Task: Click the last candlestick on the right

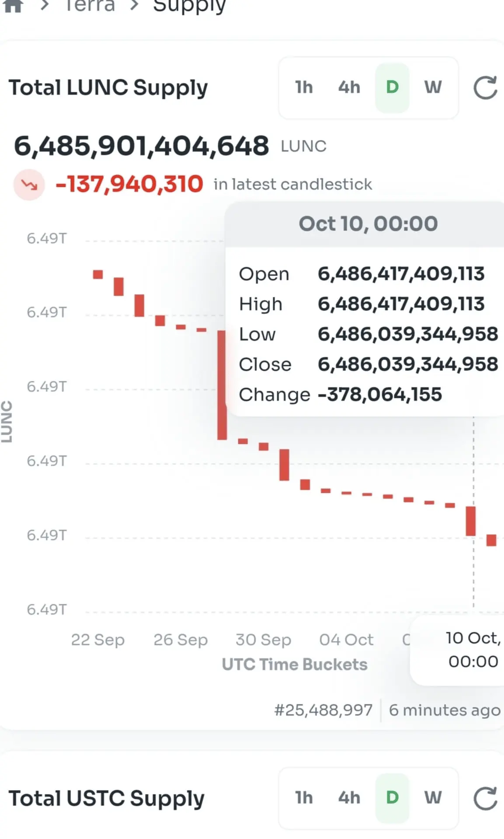Action: click(x=491, y=540)
